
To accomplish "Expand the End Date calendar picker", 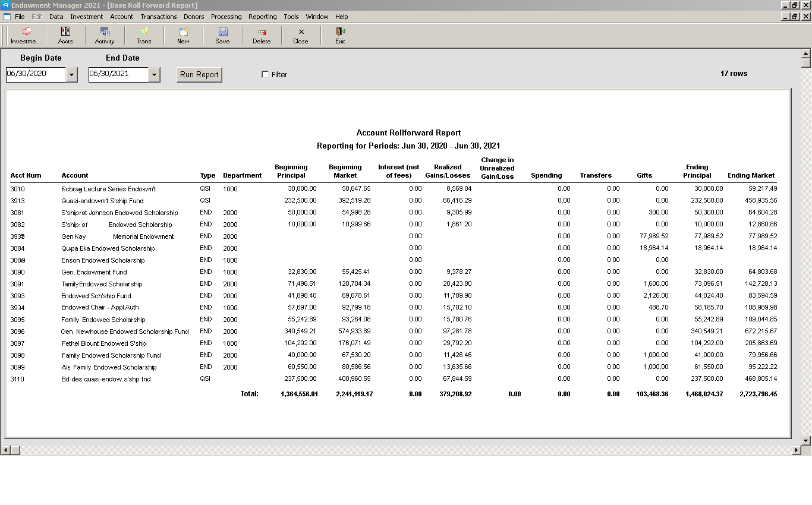I will [x=155, y=74].
